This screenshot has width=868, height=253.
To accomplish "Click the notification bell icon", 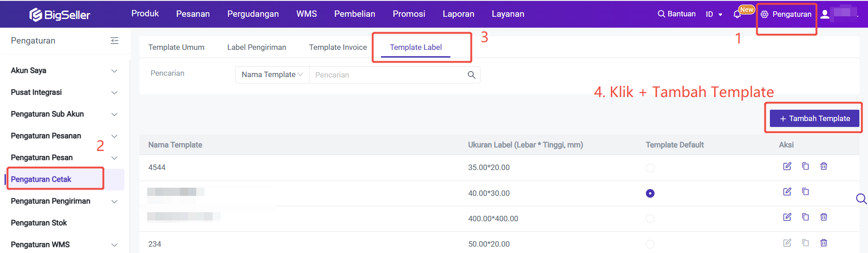I will pos(737,15).
